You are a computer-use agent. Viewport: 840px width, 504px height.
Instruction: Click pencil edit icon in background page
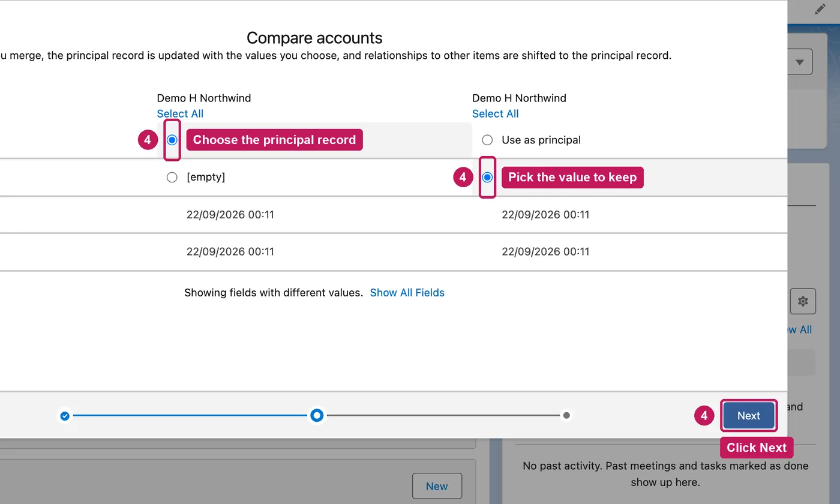coord(820,9)
